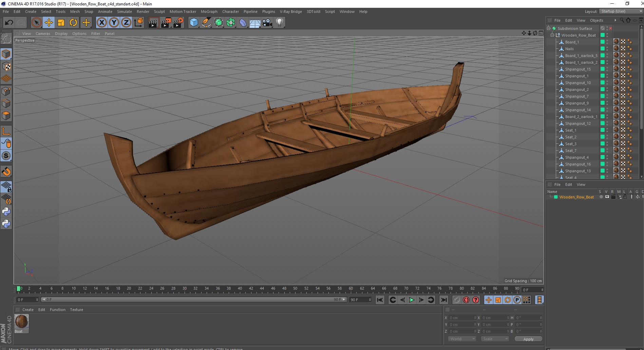Go to end of animation
This screenshot has height=350, width=644.
pyautogui.click(x=443, y=300)
